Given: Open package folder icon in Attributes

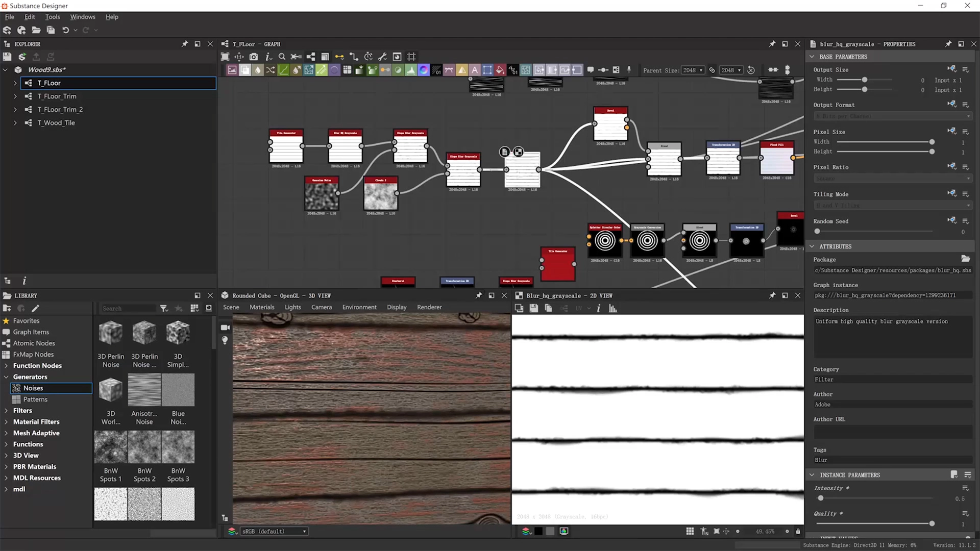Looking at the screenshot, I should point(965,259).
